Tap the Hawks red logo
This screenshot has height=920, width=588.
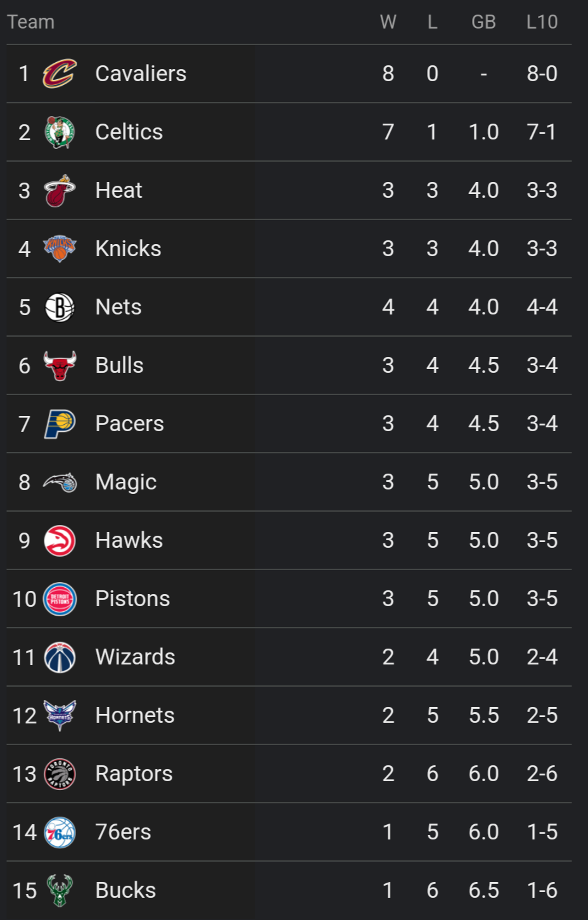60,540
